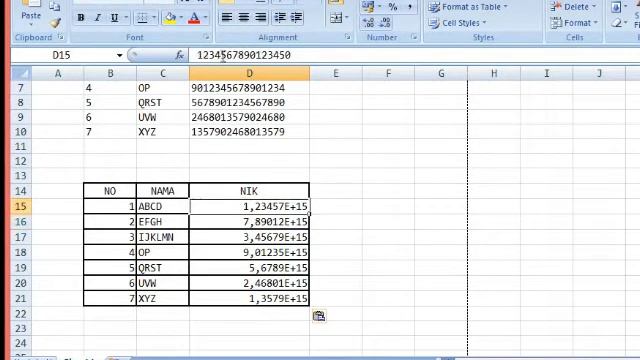Select cell containing 9012345678901234
The width and height of the screenshot is (640, 360).
pos(249,88)
